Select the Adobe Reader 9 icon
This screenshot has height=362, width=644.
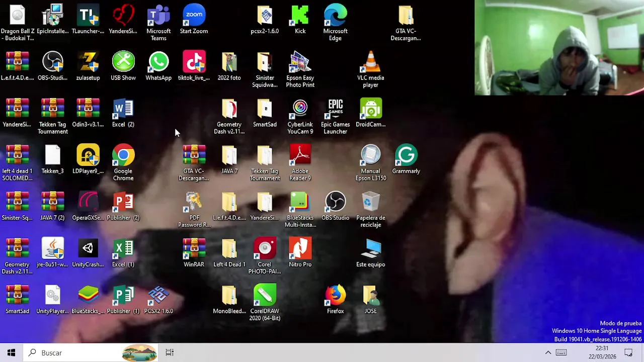[300, 163]
